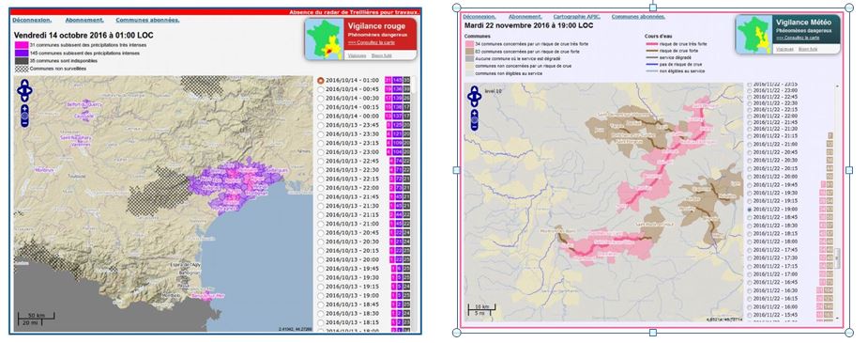Select the 2016/10/13 - 23:00 radio option
Viewport: 868px width, 343px height.
click(x=321, y=152)
